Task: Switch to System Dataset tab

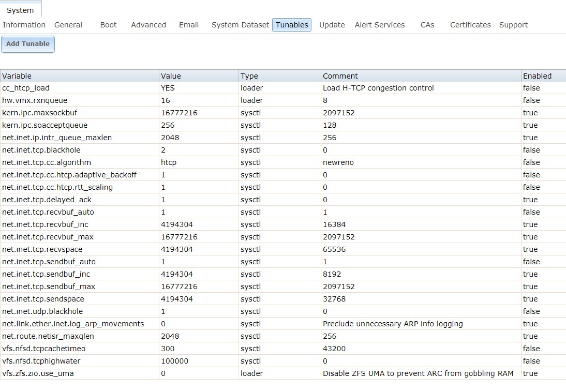Action: pos(240,25)
